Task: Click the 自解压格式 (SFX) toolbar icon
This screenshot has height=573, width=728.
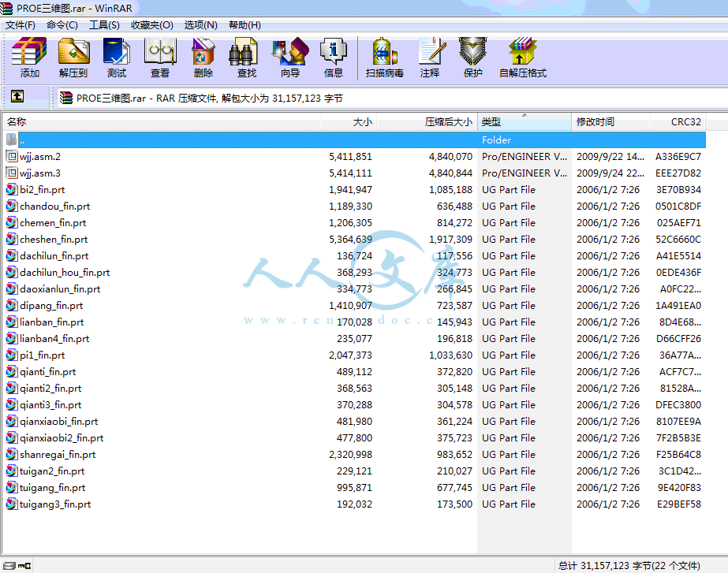Action: (523, 51)
